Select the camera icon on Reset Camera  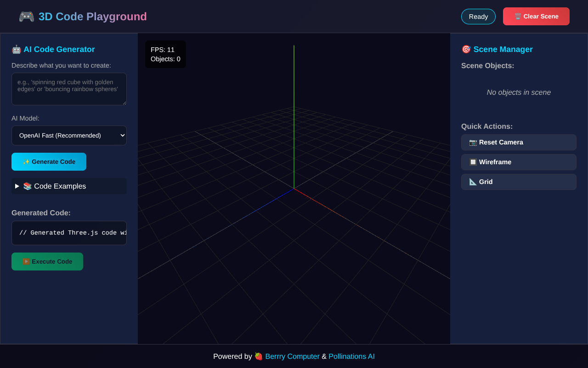[473, 142]
